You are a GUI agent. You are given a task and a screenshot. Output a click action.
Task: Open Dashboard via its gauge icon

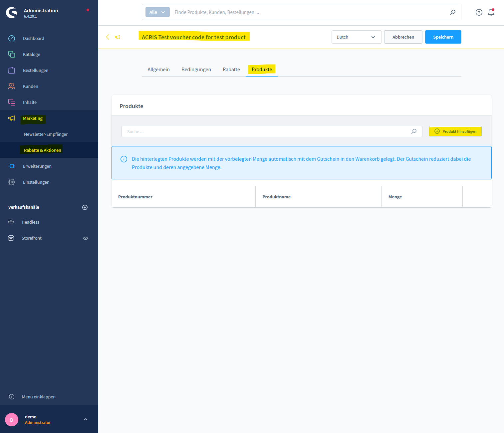point(12,38)
